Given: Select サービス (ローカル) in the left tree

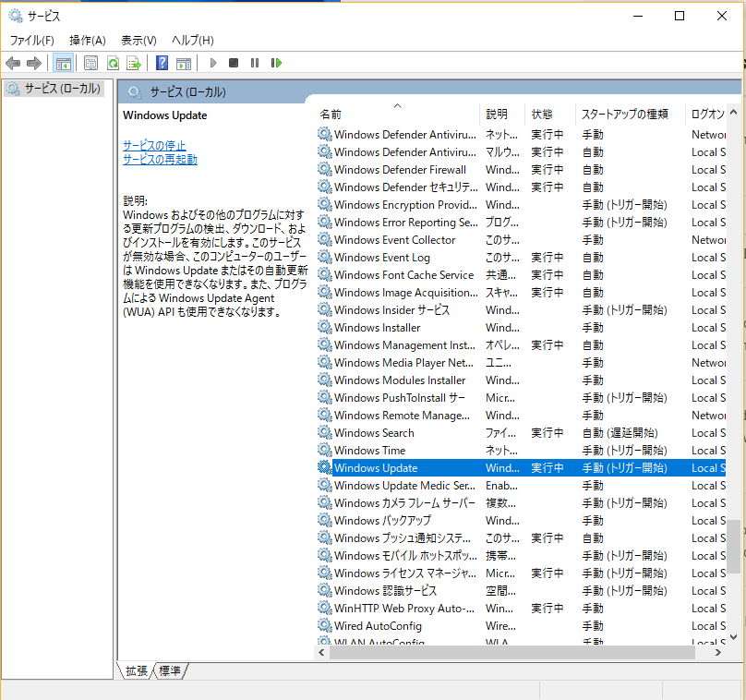Looking at the screenshot, I should (x=61, y=89).
